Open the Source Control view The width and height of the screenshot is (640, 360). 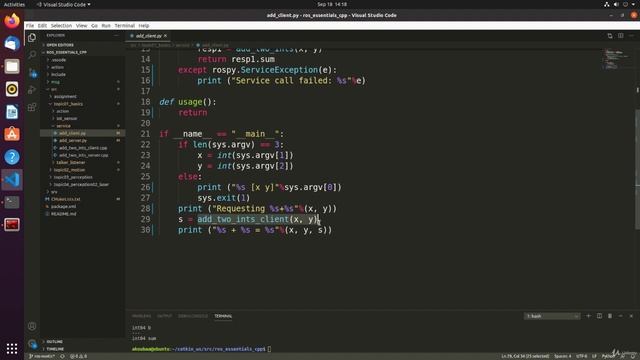tap(32, 73)
